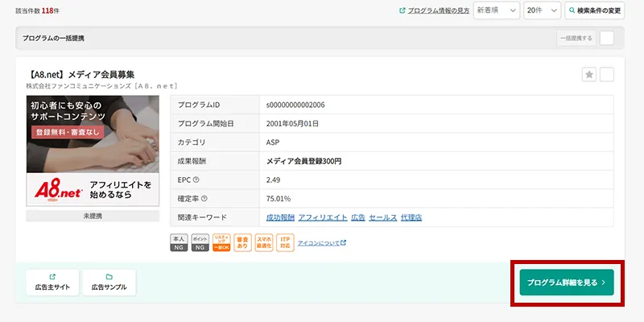Open the 広告主サイト button
Image resolution: width=644 pixels, height=322 pixels.
(52, 283)
